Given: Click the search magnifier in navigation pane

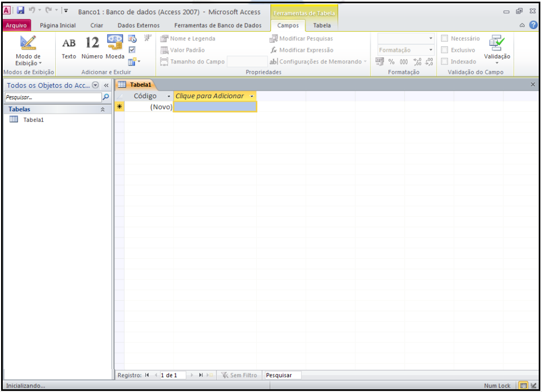Looking at the screenshot, I should tap(106, 97).
